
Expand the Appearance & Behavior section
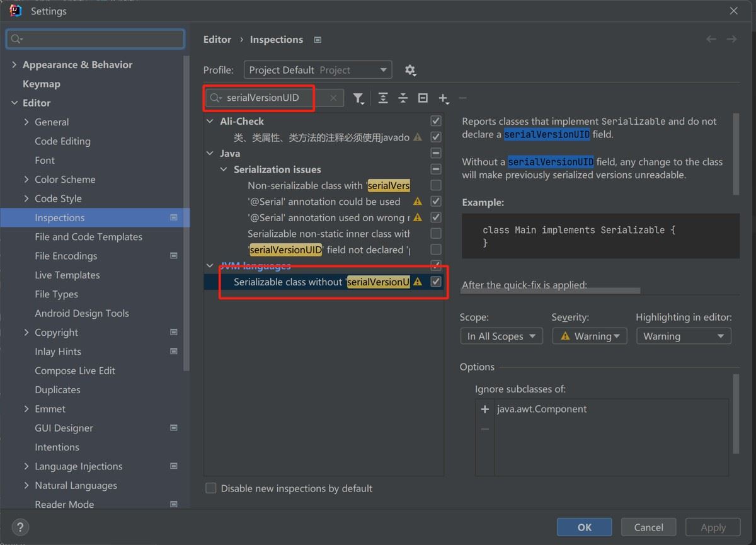pos(14,65)
